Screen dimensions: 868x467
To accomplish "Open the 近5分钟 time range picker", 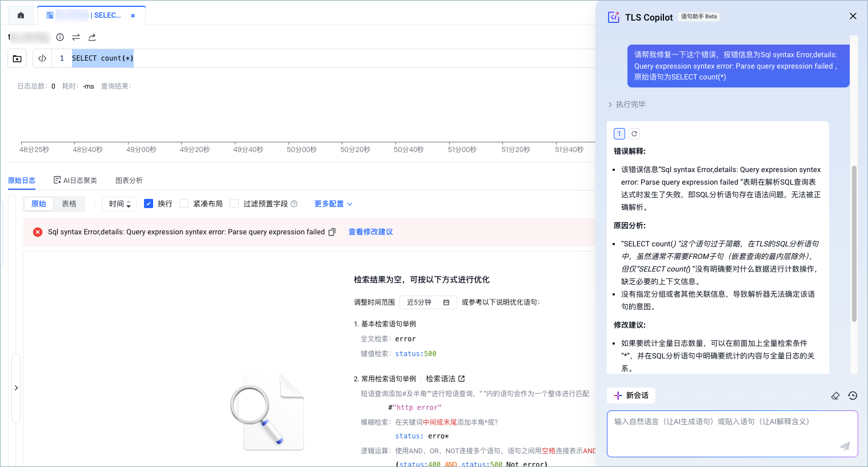I will (428, 302).
